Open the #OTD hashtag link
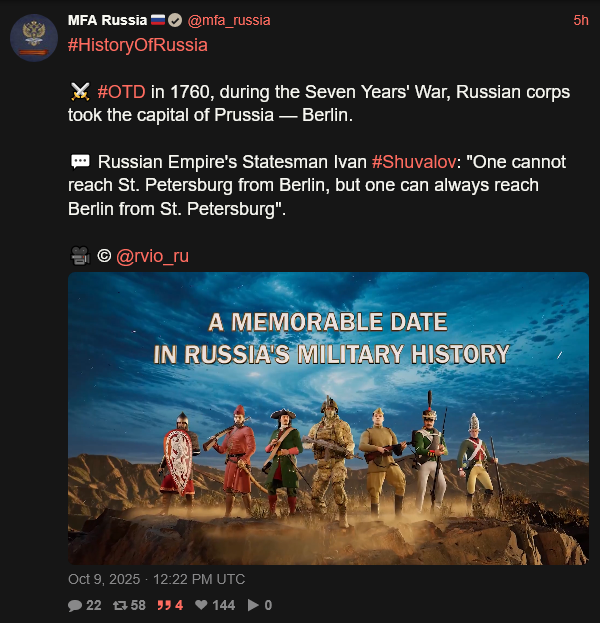Image resolution: width=600 pixels, height=623 pixels. [x=122, y=92]
